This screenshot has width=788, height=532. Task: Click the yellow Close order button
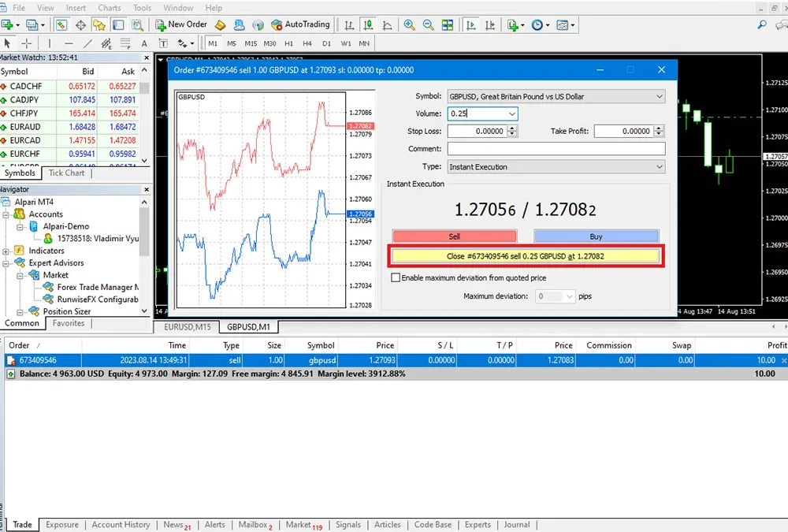click(x=526, y=256)
